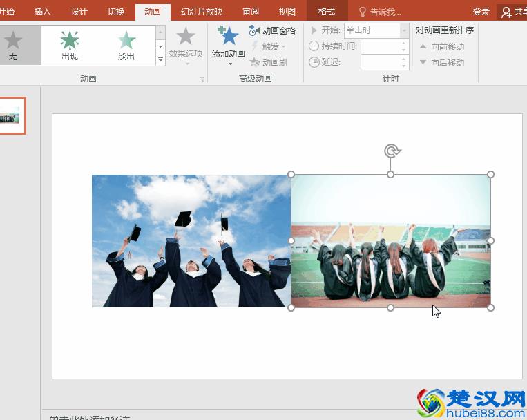527x420 pixels.
Task: Open the 动画窗格 animation pane
Action: [272, 30]
